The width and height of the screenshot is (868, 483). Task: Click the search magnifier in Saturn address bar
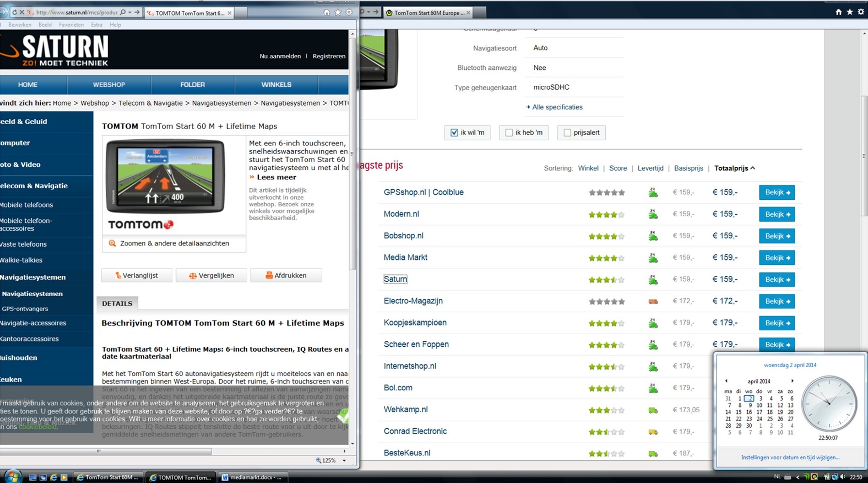click(x=123, y=12)
